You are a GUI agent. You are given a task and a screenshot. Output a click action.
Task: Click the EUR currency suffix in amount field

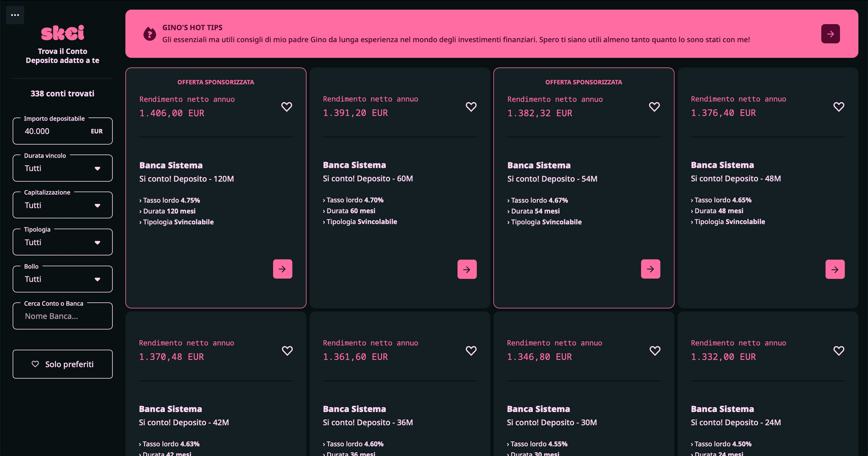[97, 131]
